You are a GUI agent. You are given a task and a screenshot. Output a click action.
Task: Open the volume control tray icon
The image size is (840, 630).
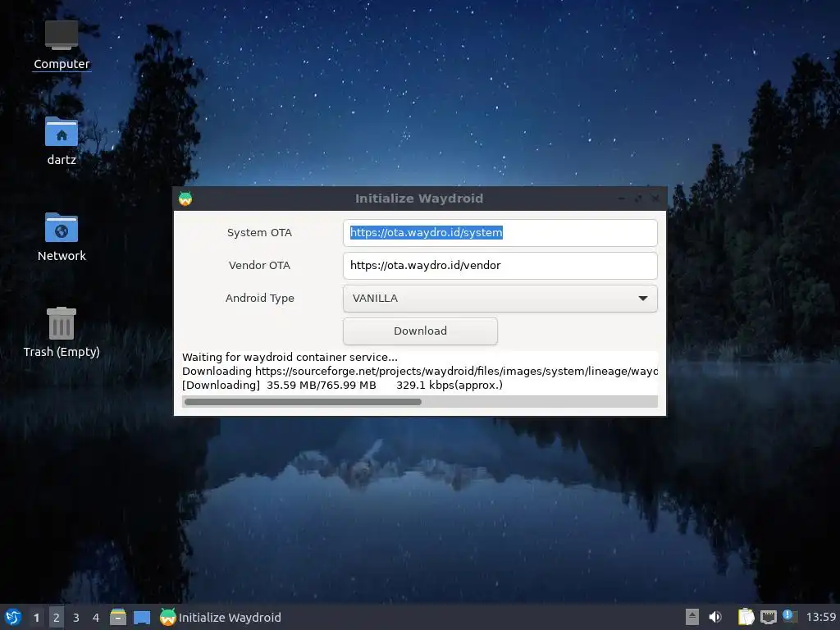(x=715, y=617)
